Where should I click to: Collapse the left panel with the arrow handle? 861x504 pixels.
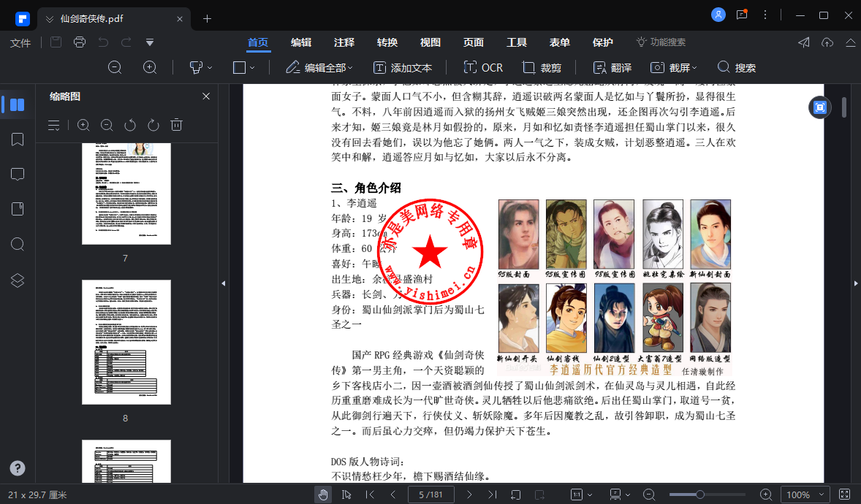click(x=223, y=283)
